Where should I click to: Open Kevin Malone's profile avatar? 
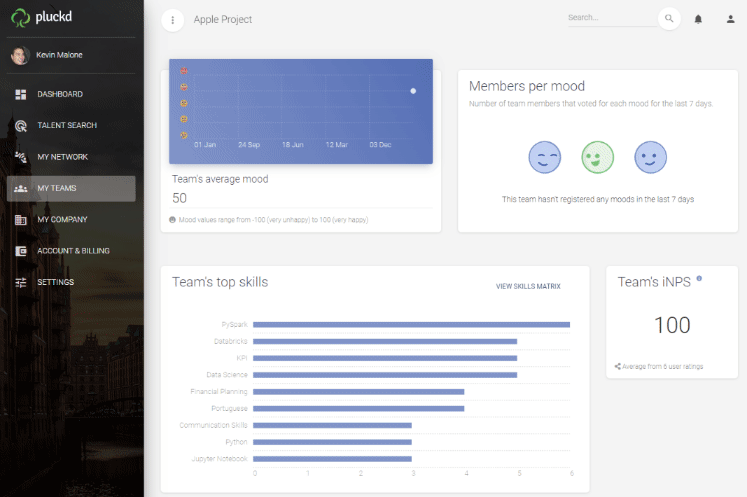click(x=20, y=55)
